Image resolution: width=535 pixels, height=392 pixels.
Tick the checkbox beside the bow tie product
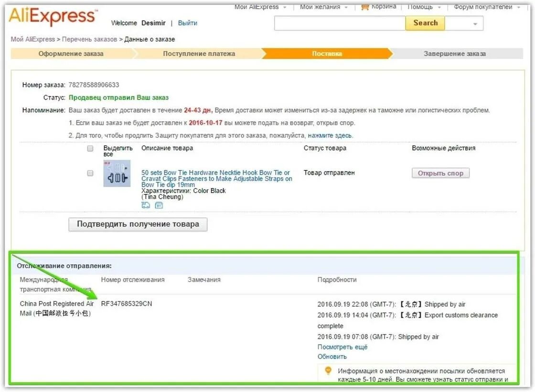[x=90, y=173]
